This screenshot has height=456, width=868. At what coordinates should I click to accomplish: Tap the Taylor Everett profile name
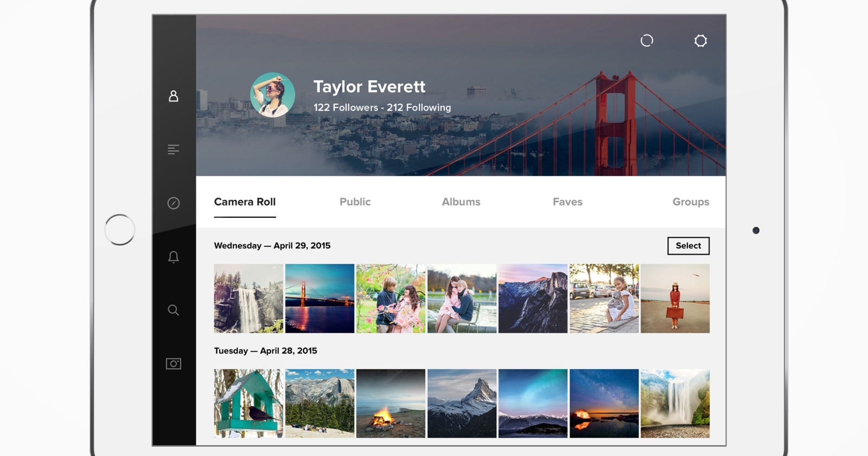coord(369,87)
